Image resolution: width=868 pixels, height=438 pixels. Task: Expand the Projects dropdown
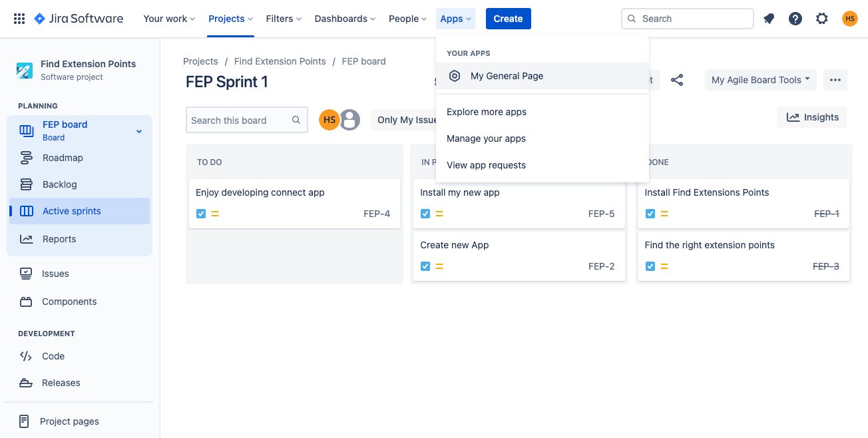pos(230,19)
